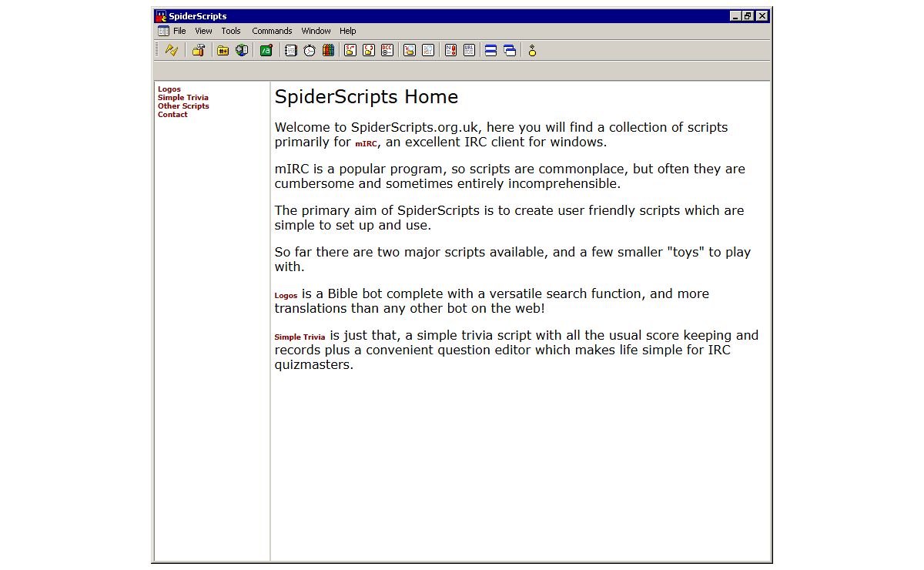The image size is (924, 570).
Task: Open the Notify list icon
Action: [x=450, y=50]
